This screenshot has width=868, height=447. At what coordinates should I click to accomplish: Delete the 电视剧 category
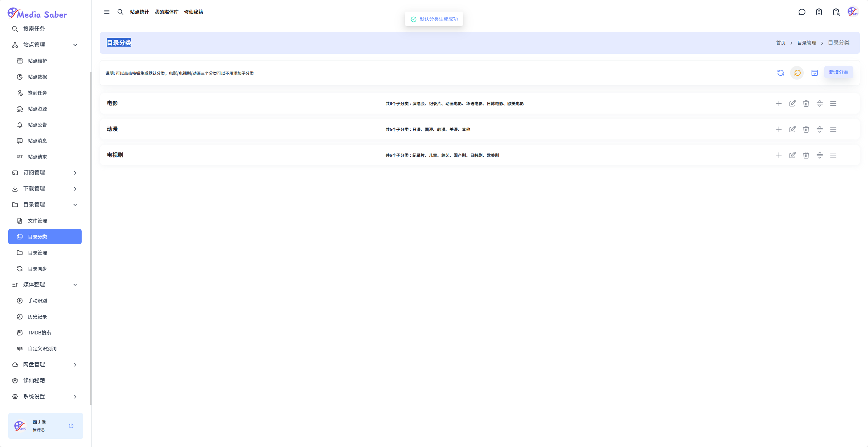806,155
